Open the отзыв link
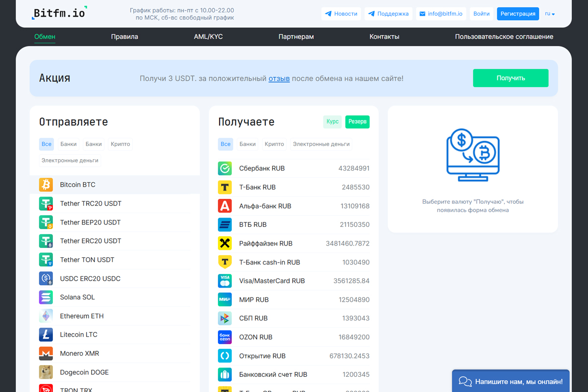The height and width of the screenshot is (392, 588). click(279, 77)
